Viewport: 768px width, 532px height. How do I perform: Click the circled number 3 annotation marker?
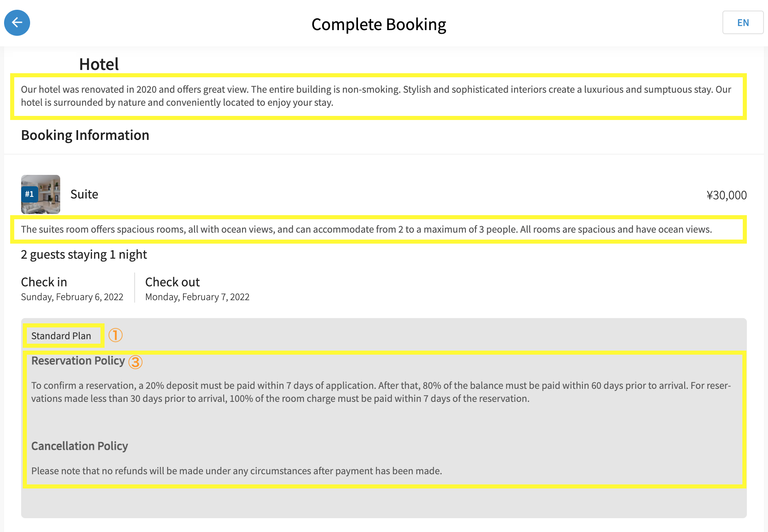tap(135, 362)
